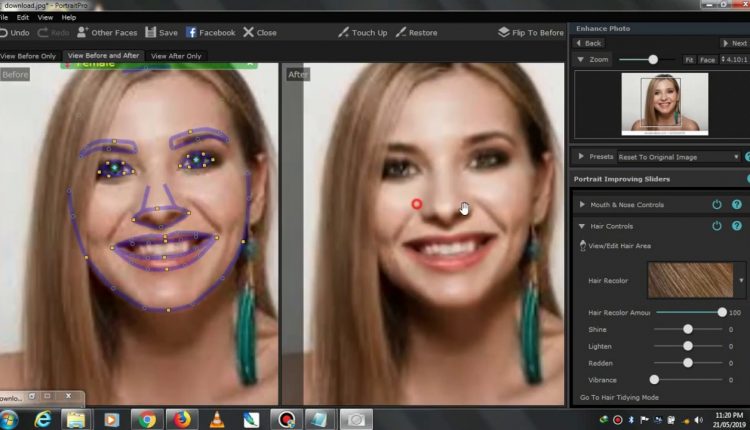Launch Internet Explorer from taskbar
The height and width of the screenshot is (430, 750).
tap(43, 420)
